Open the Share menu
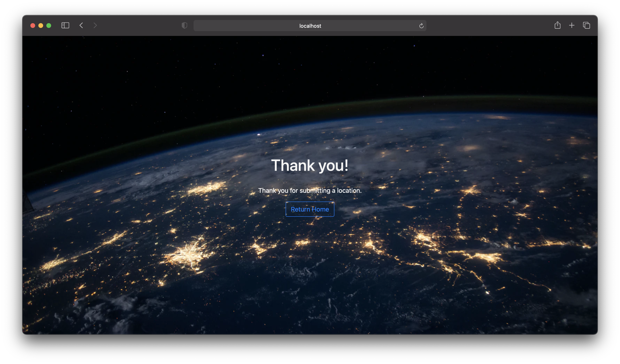The image size is (620, 364). coord(557,25)
